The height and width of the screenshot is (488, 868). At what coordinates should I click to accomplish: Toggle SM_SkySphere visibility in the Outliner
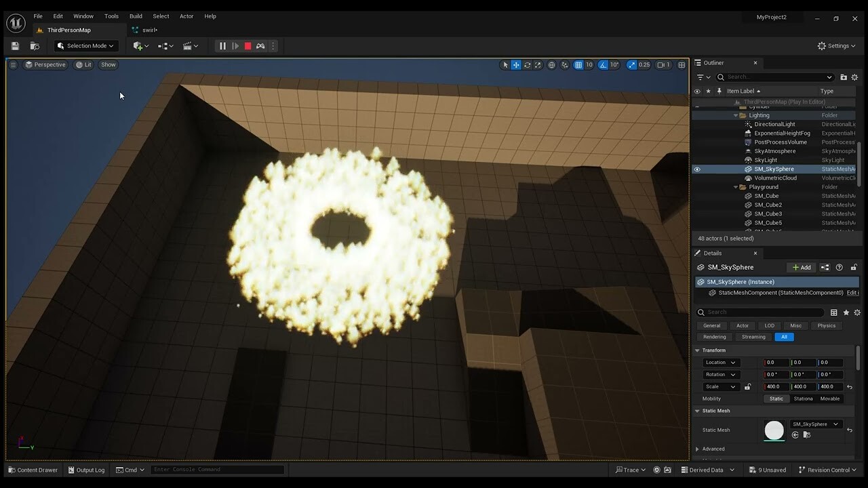(697, 169)
